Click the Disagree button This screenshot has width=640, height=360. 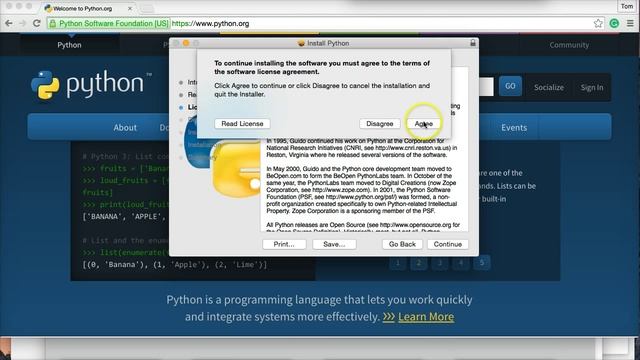[x=380, y=124]
